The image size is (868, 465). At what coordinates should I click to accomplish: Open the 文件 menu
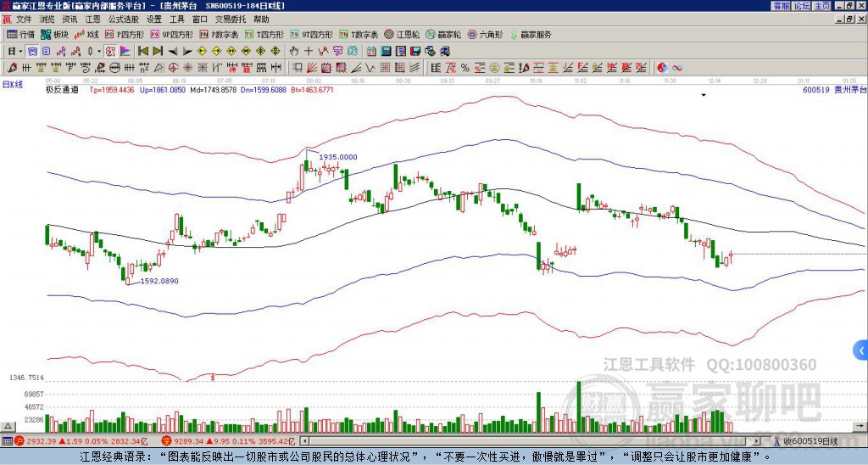point(24,20)
